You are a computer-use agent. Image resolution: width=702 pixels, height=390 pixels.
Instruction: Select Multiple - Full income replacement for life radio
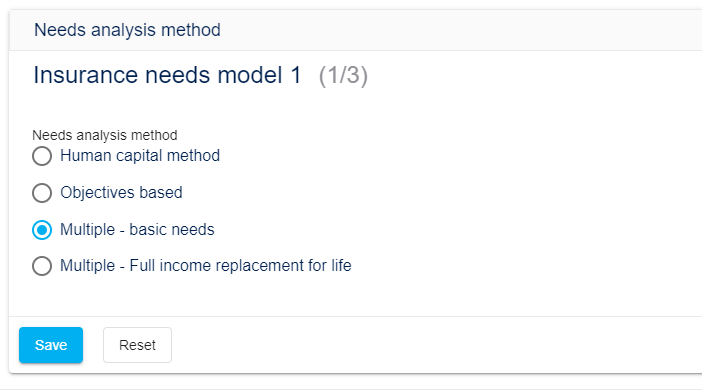click(42, 266)
